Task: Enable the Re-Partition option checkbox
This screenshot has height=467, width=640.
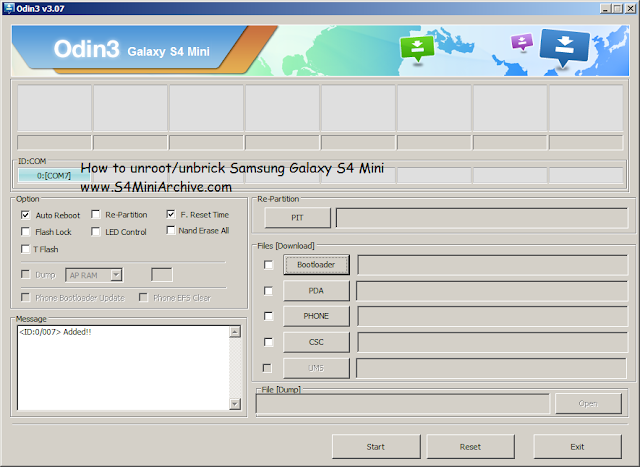Action: pyautogui.click(x=96, y=214)
